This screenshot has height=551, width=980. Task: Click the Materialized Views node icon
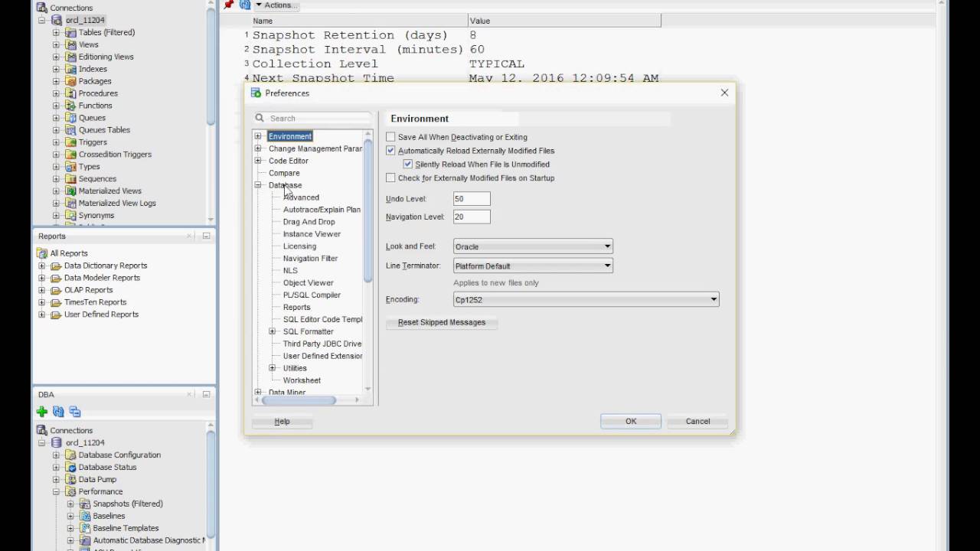[x=70, y=191]
